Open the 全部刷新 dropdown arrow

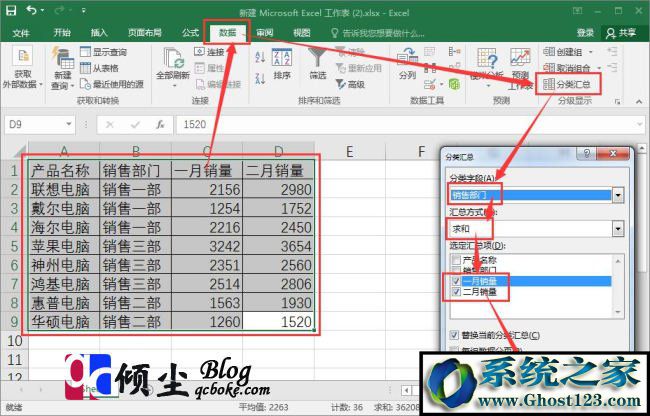(174, 86)
